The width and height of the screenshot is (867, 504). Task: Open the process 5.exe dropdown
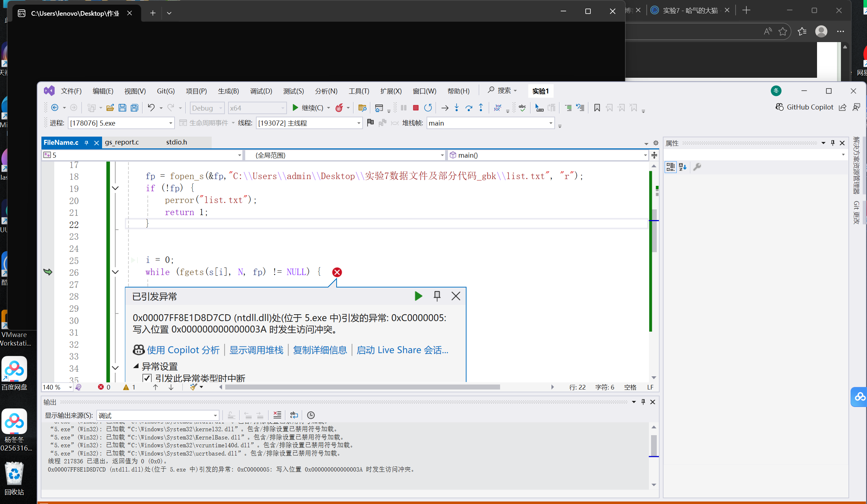coord(170,123)
